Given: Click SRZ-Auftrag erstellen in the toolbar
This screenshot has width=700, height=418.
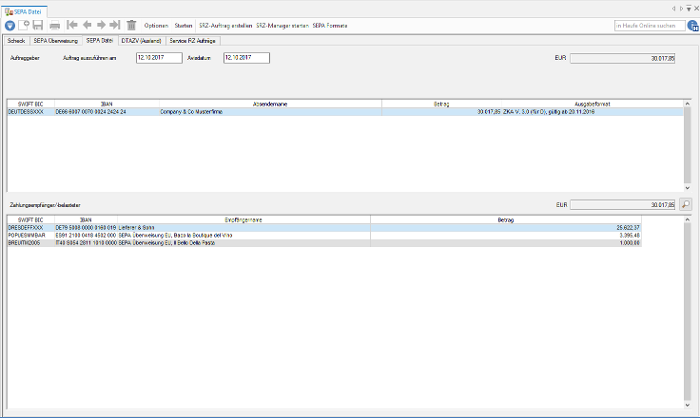Looking at the screenshot, I should point(225,26).
